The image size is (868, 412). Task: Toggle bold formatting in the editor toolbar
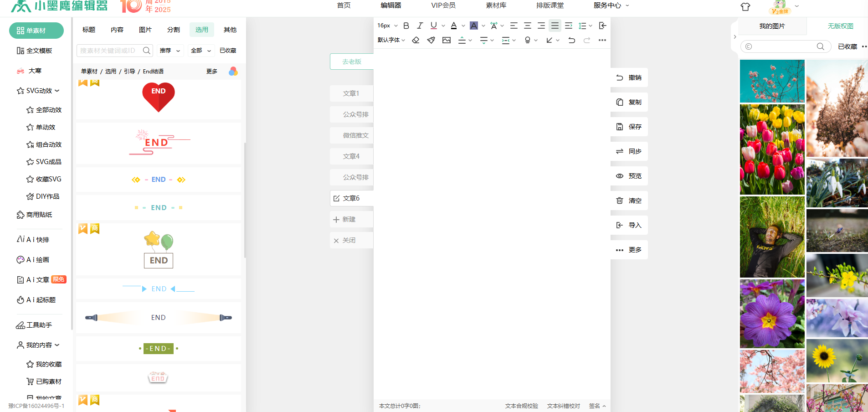(406, 26)
